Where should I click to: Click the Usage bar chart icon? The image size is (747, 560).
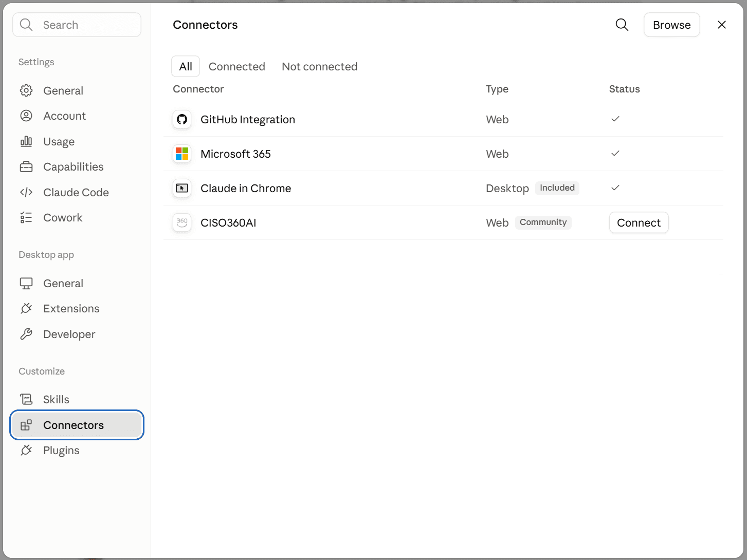(x=26, y=141)
